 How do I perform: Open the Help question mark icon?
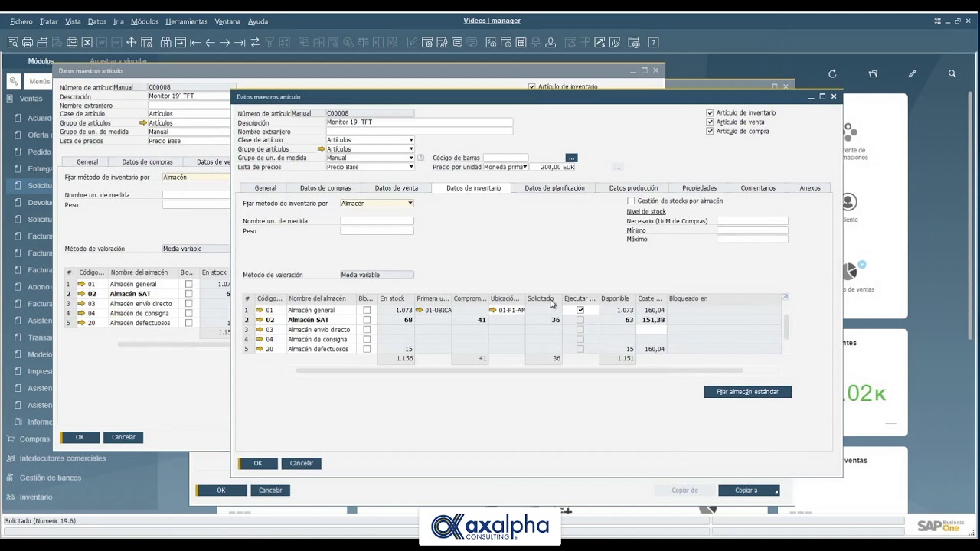click(653, 43)
